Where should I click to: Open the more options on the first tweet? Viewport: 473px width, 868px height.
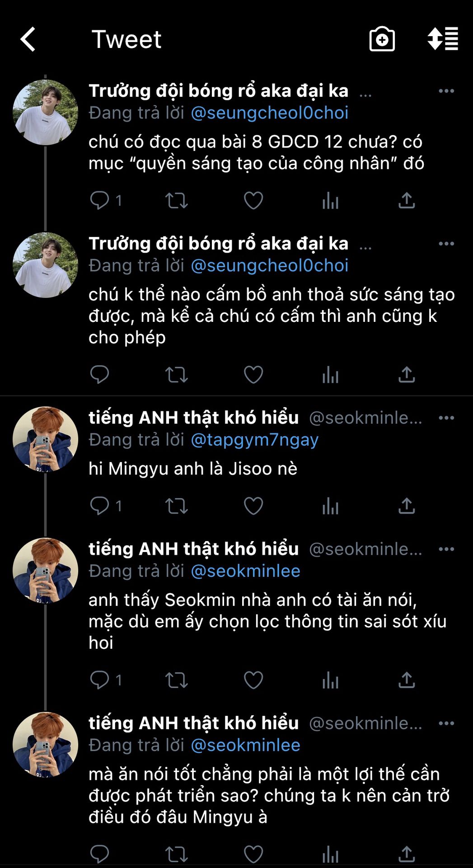click(446, 91)
